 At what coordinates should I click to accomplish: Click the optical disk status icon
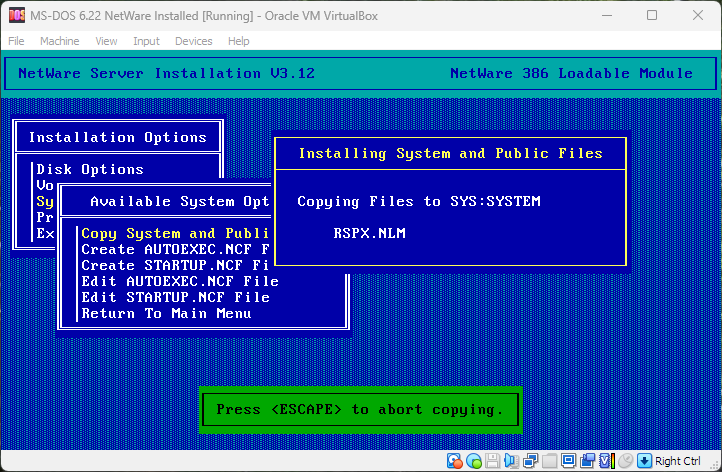[473, 461]
